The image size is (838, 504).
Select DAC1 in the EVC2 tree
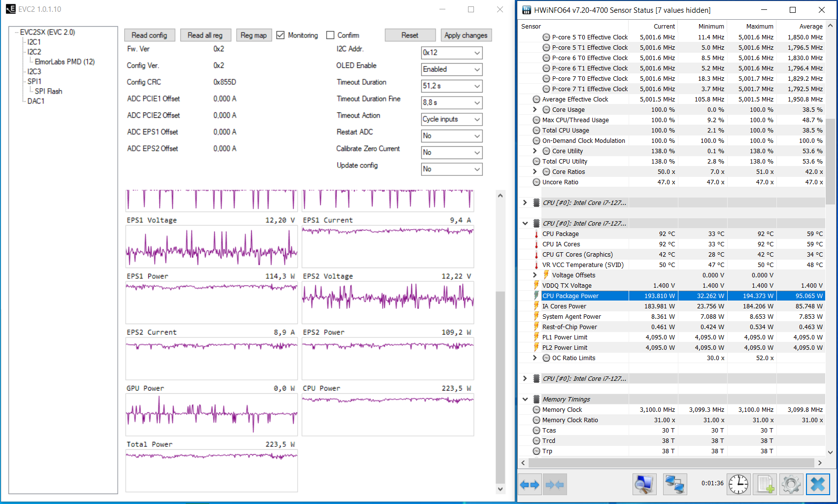point(36,101)
